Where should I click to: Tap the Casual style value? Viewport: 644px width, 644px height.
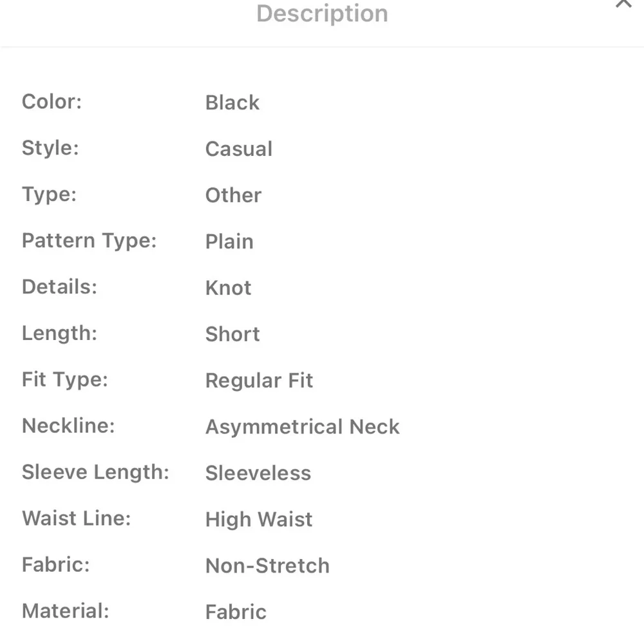click(x=239, y=149)
